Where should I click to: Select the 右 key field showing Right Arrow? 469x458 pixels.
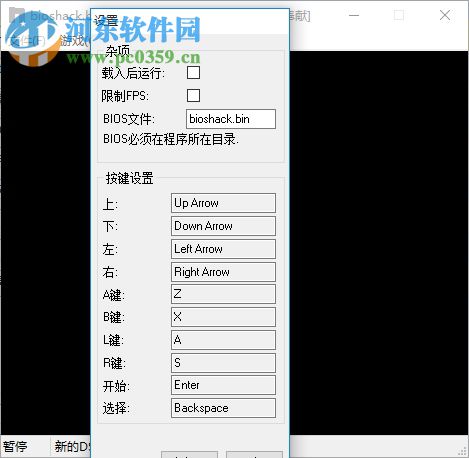(223, 272)
